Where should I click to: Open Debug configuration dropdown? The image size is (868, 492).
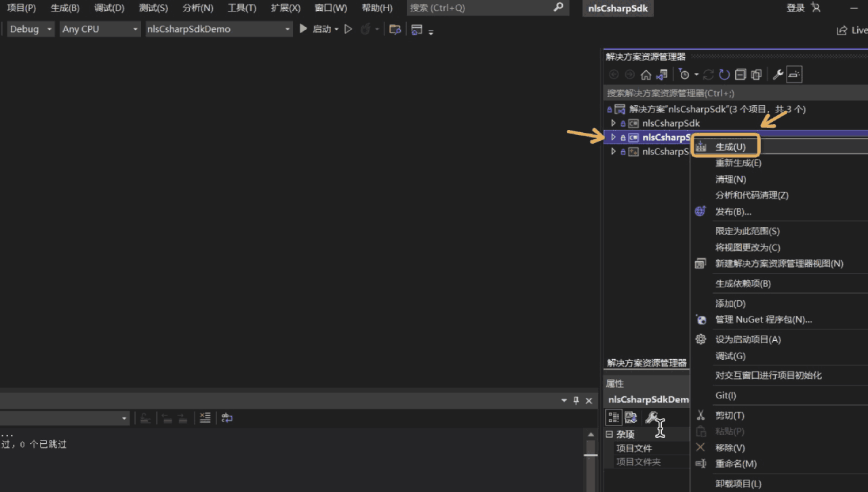pyautogui.click(x=31, y=29)
